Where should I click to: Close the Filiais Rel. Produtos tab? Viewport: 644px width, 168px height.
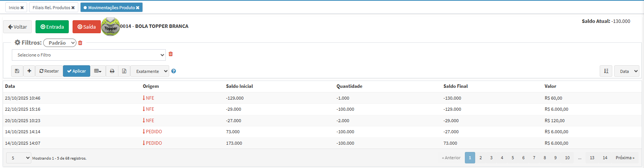[73, 8]
